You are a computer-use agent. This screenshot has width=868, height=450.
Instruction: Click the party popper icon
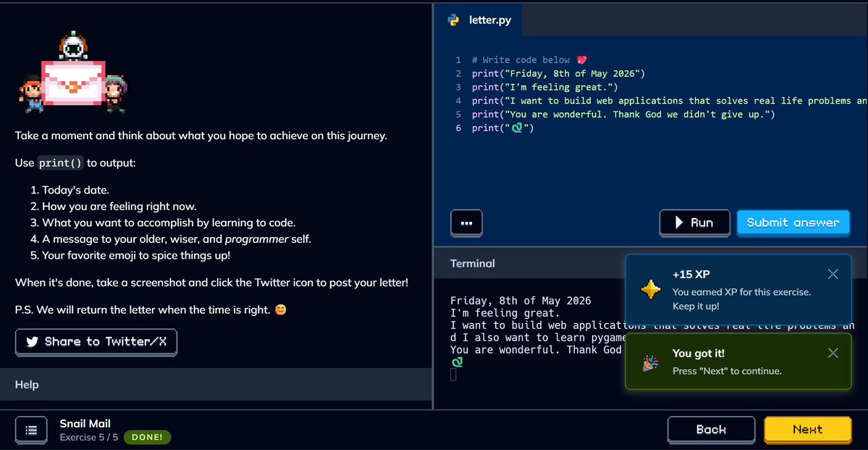[x=650, y=364]
